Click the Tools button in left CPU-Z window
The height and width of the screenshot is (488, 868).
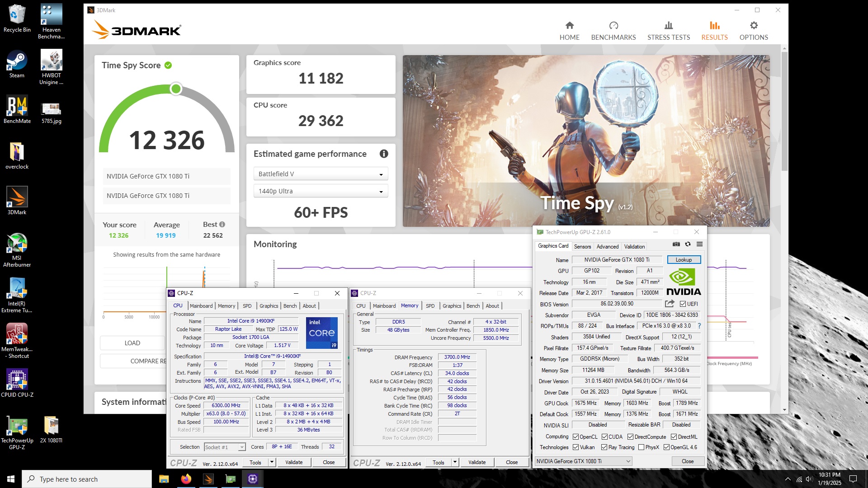point(255,462)
